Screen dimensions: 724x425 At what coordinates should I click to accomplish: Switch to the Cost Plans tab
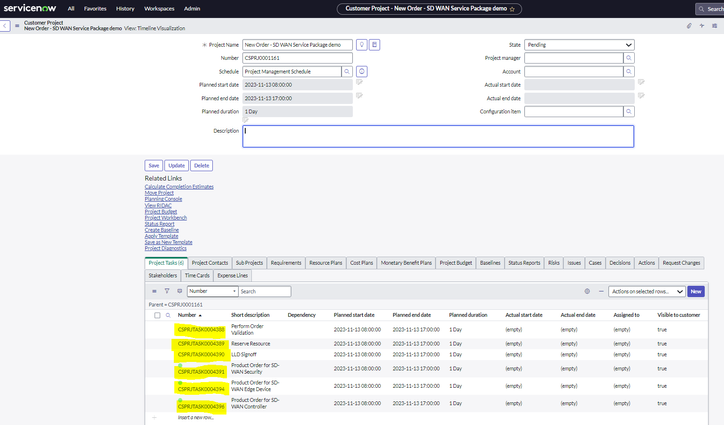tap(361, 263)
